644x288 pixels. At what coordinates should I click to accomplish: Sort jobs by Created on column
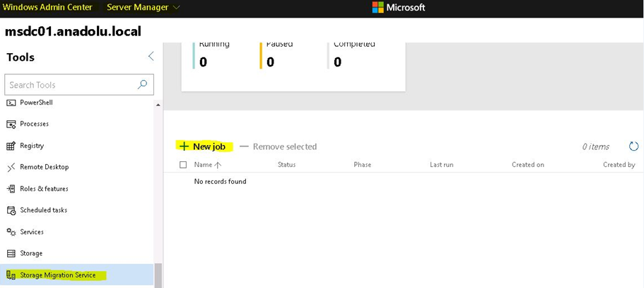pos(528,165)
